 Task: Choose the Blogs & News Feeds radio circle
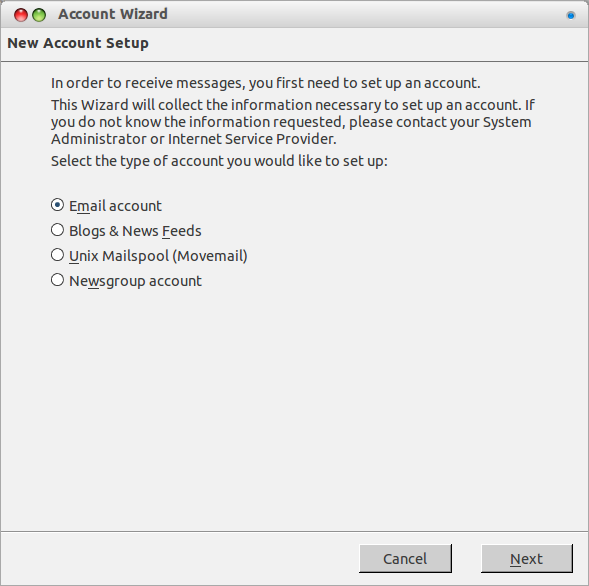(x=57, y=230)
